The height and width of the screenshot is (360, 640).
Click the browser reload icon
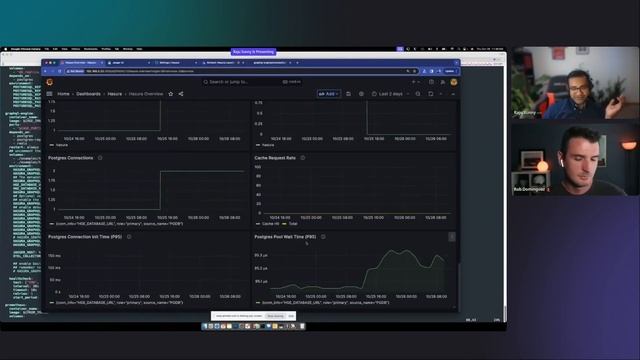[x=60, y=71]
